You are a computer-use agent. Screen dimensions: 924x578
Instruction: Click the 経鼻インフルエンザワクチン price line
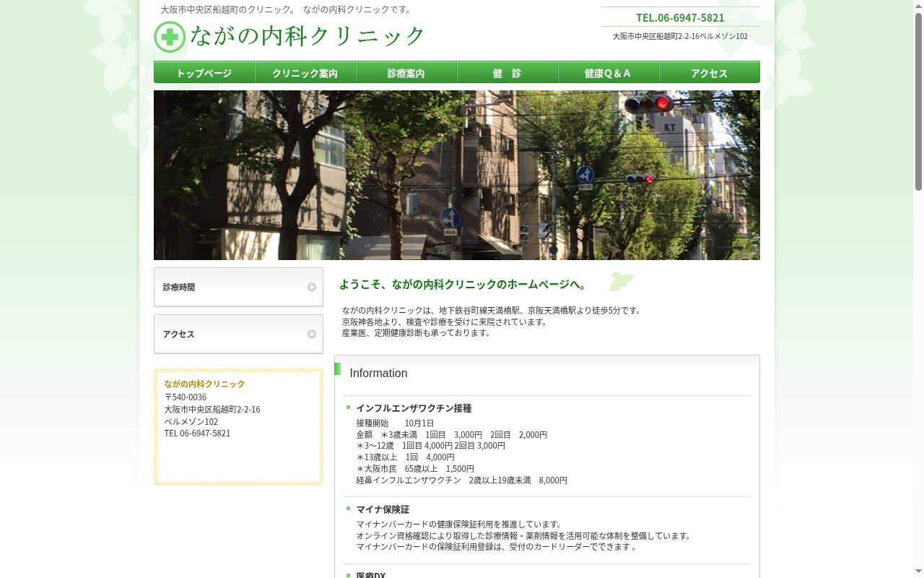click(x=461, y=480)
